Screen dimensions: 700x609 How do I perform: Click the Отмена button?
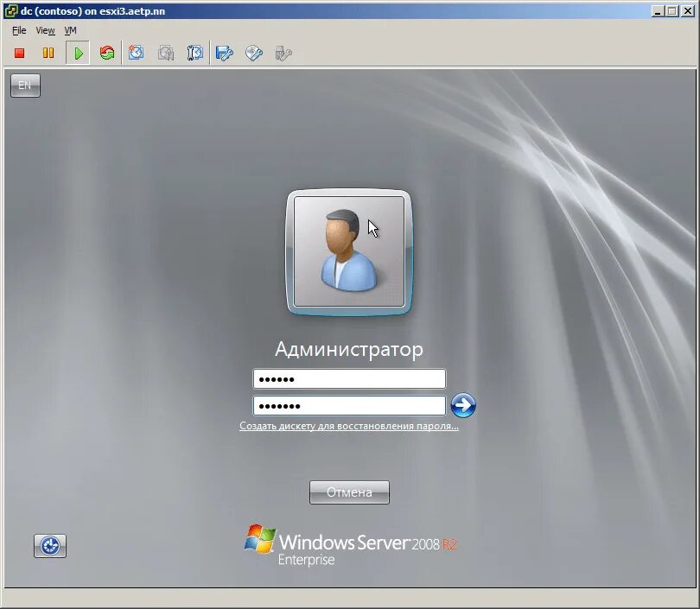click(x=349, y=492)
